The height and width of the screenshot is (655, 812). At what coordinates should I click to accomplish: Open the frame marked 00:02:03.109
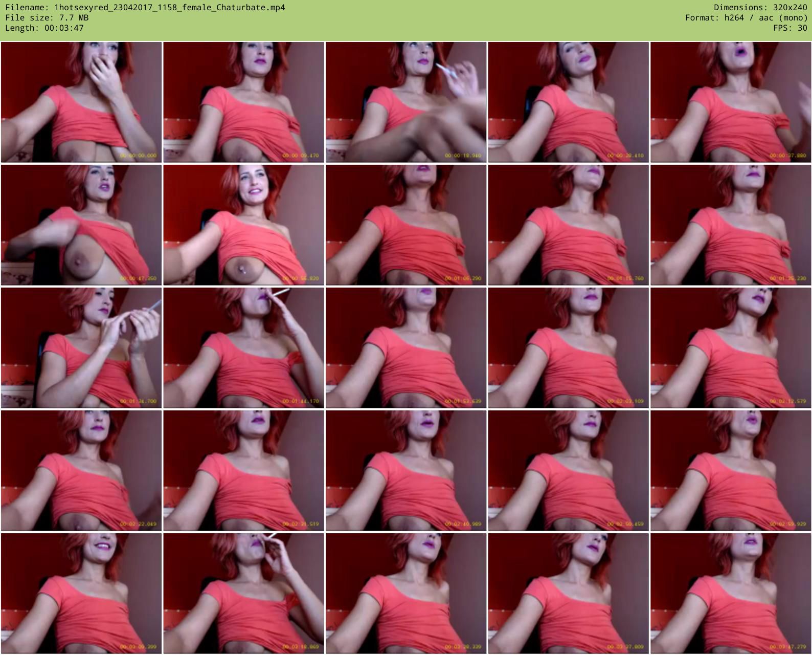[568, 348]
